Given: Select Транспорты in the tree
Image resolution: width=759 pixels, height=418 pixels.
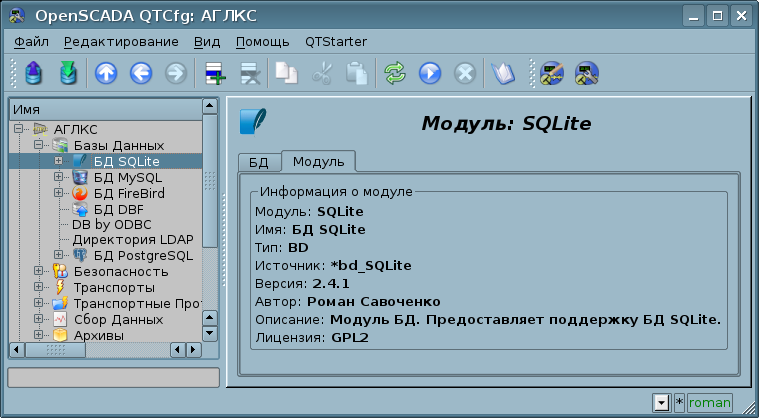Looking at the screenshot, I should pyautogui.click(x=114, y=287).
